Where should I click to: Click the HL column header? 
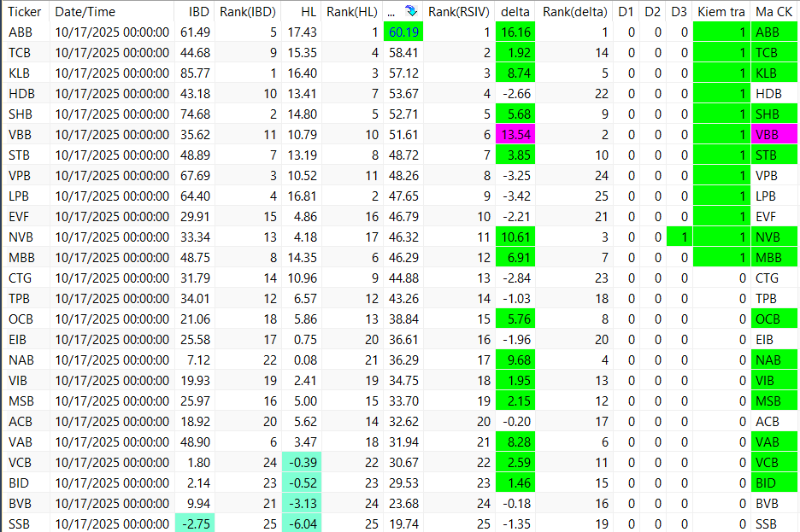309,11
